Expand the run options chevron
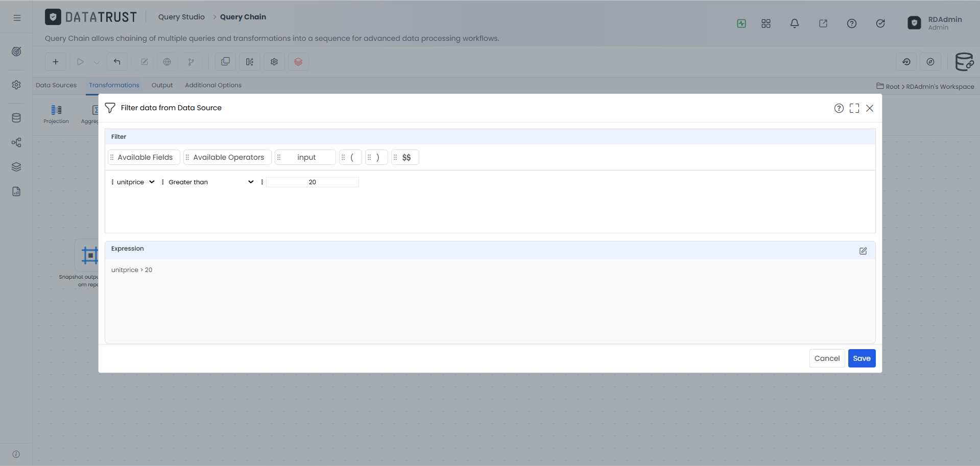The width and height of the screenshot is (980, 466). coord(97,62)
